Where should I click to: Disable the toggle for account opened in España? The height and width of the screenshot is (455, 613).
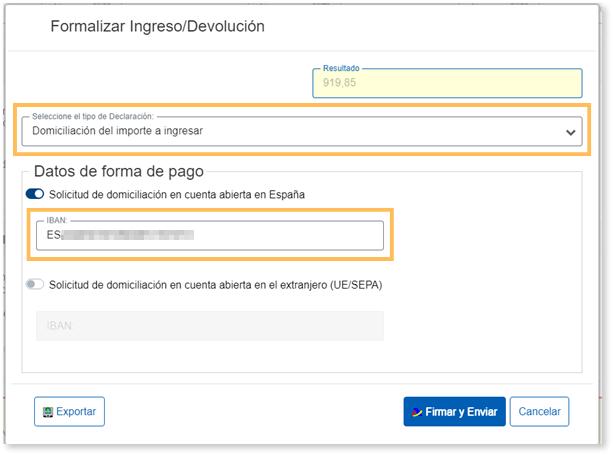(36, 194)
